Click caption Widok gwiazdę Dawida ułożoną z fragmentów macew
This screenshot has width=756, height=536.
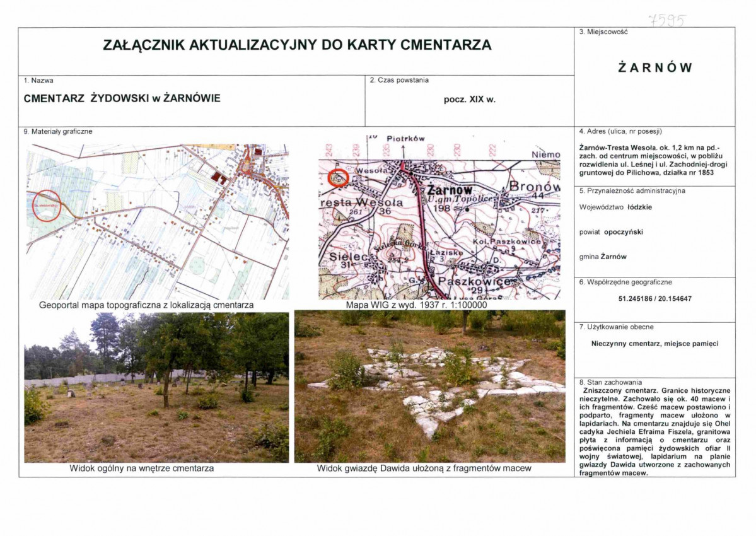424,468
